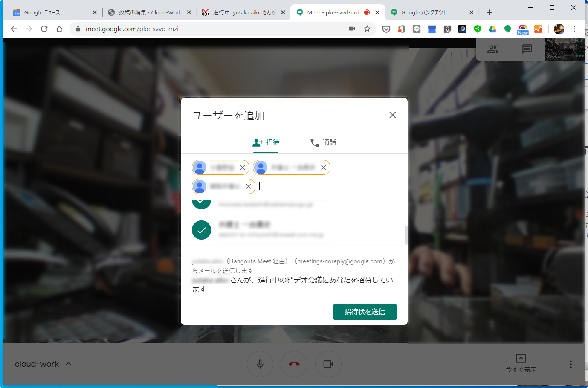The height and width of the screenshot is (388, 588).
Task: Open the Chrome profile avatar menu
Action: pos(559,29)
